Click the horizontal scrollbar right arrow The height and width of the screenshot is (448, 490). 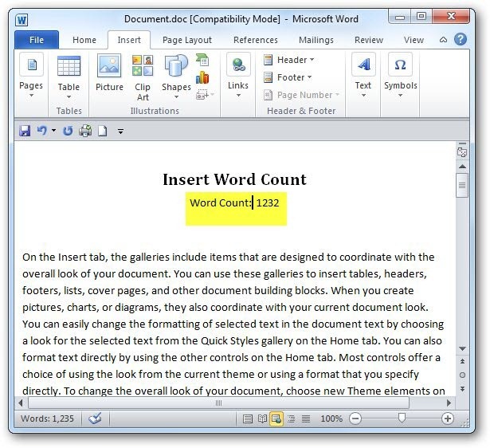(449, 403)
